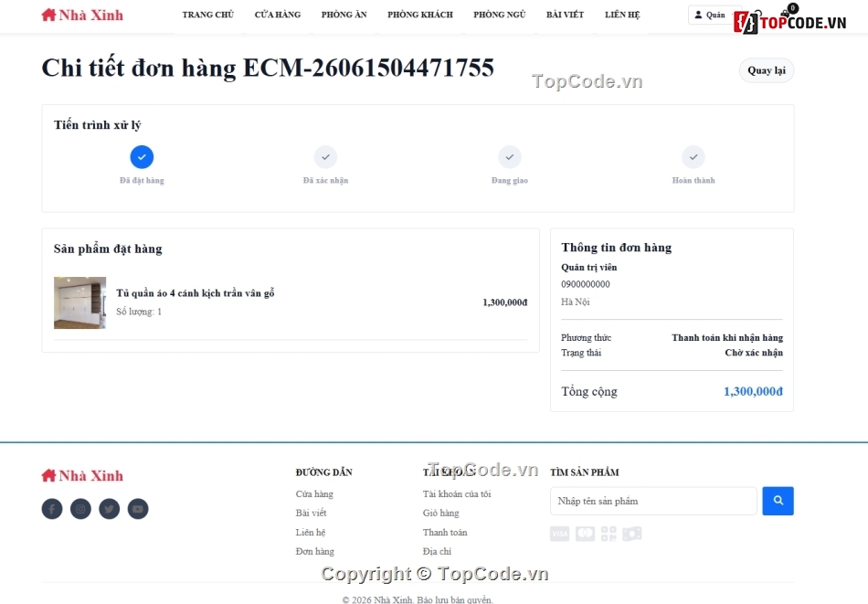Image resolution: width=868 pixels, height=604 pixels.
Task: Open Tài khoản của tôi link
Action: point(457,493)
